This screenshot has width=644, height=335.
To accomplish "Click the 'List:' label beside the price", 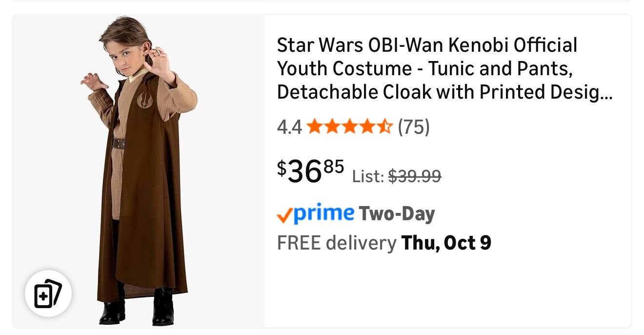I will (368, 176).
